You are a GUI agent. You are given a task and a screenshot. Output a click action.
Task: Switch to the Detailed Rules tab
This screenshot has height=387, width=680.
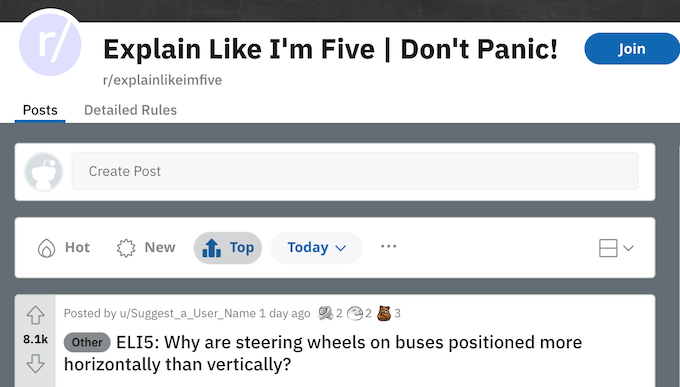tap(131, 110)
